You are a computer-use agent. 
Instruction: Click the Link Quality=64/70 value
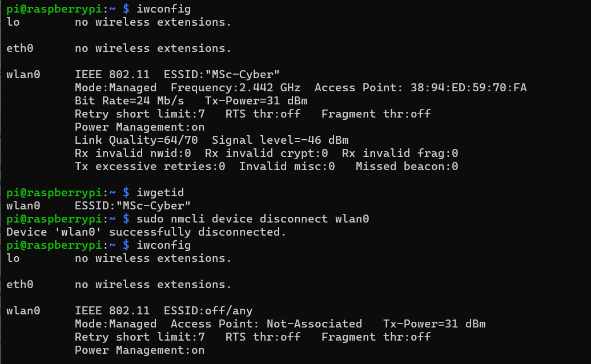tap(136, 140)
